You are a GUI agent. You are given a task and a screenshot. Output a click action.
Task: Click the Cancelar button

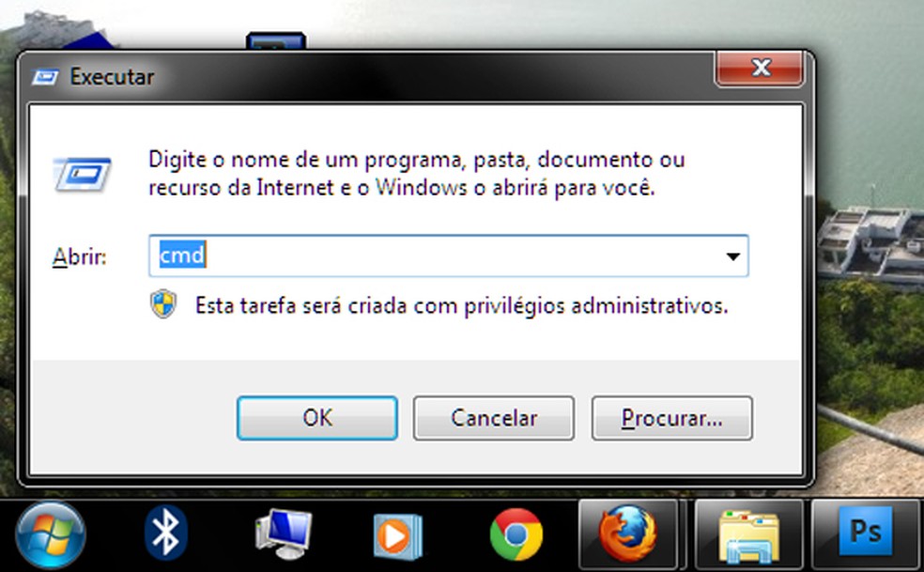[494, 418]
